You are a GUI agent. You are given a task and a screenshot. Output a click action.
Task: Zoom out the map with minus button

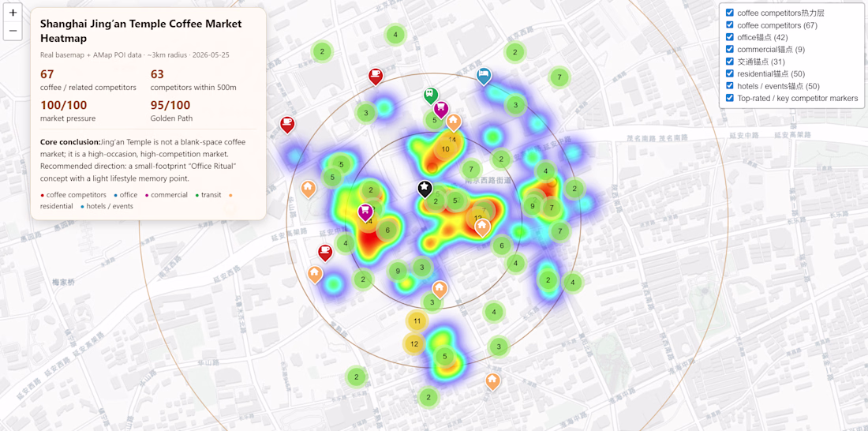13,31
